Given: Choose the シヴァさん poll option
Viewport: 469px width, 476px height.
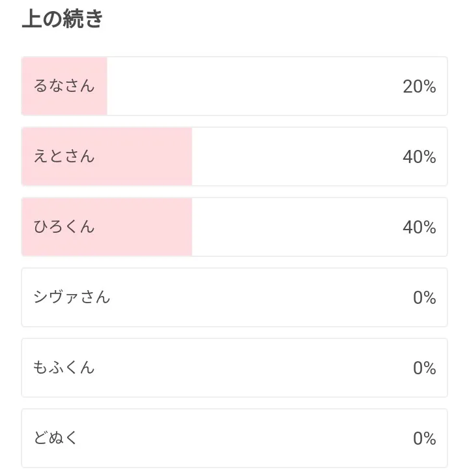Looking at the screenshot, I should pos(72,297).
